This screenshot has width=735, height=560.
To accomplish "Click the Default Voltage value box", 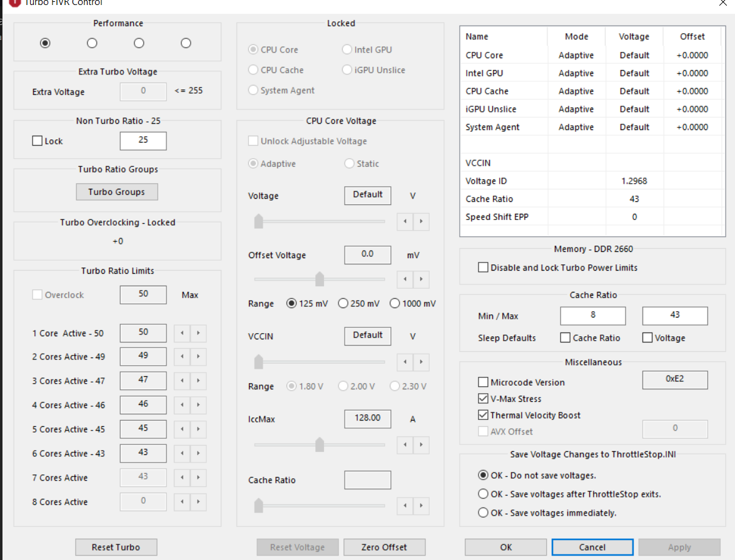I will (x=368, y=195).
